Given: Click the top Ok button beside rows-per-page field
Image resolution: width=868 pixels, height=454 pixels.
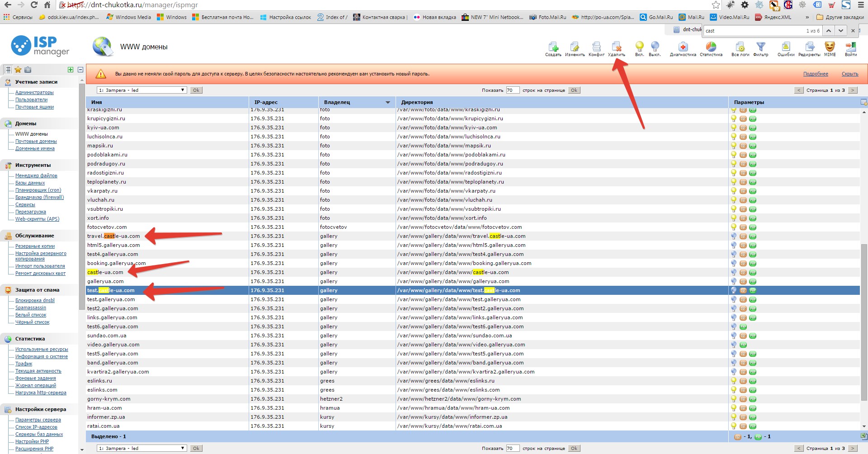Looking at the screenshot, I should [574, 90].
